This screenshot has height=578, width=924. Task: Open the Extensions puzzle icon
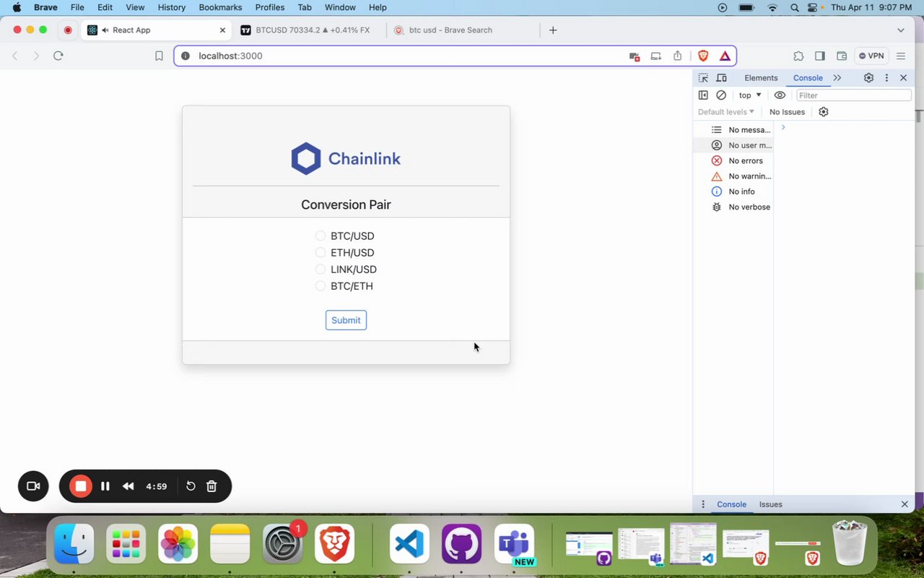click(798, 56)
